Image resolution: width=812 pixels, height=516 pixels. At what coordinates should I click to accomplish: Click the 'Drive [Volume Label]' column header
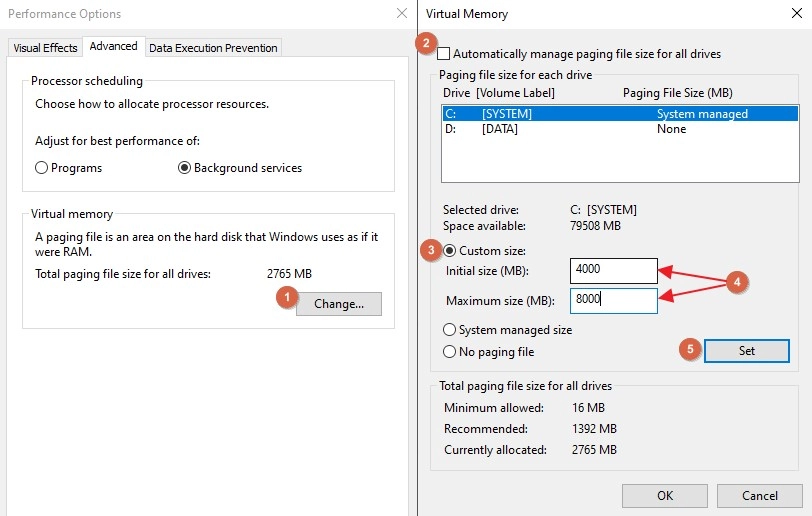coord(499,93)
